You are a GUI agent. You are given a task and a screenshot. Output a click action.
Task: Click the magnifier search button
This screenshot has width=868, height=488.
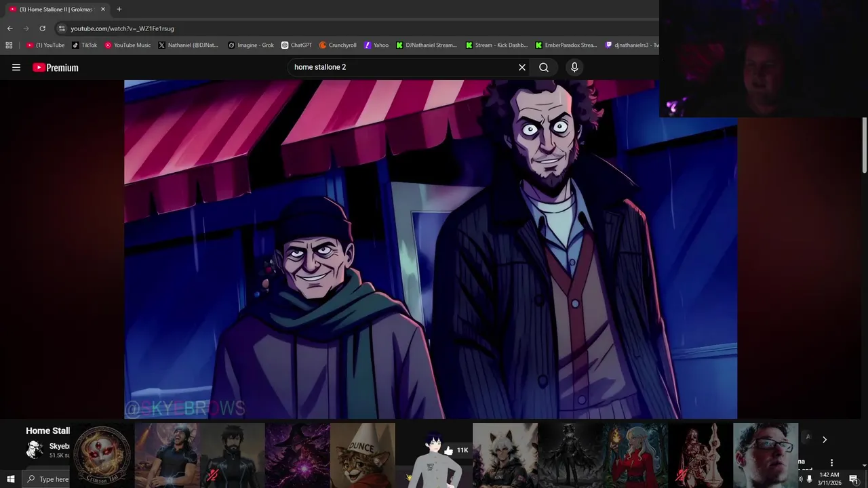point(544,67)
